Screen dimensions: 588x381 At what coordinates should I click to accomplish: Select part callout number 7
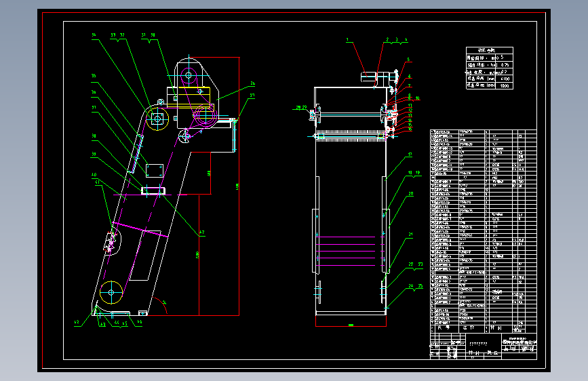[x=410, y=86]
